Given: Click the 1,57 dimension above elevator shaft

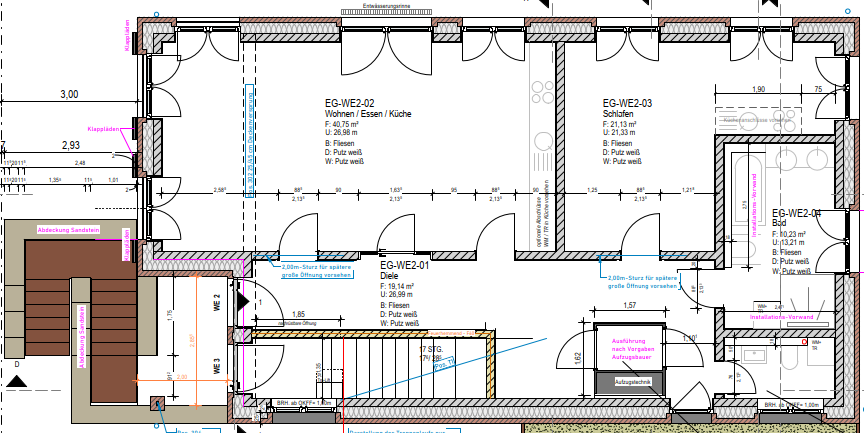Looking at the screenshot, I should (x=630, y=304).
